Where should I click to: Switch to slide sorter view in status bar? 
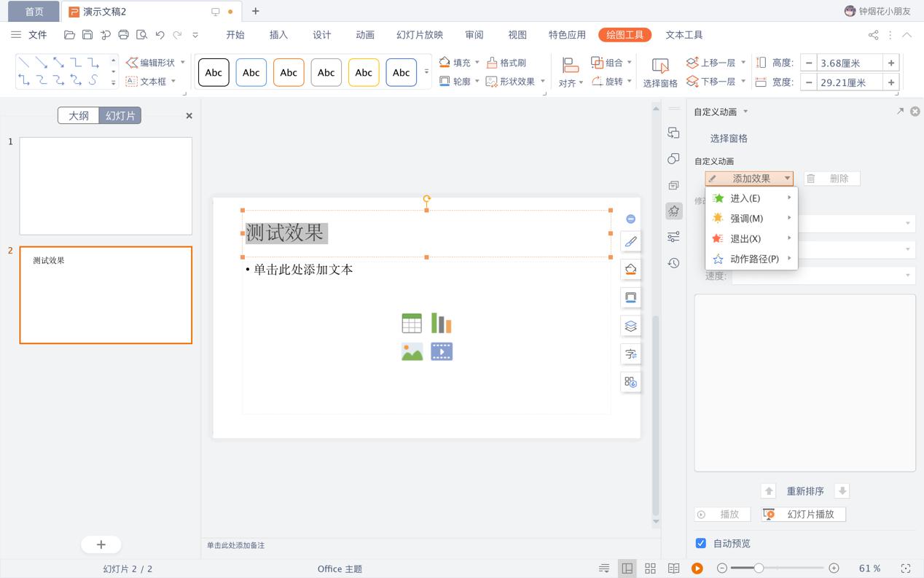coord(649,568)
